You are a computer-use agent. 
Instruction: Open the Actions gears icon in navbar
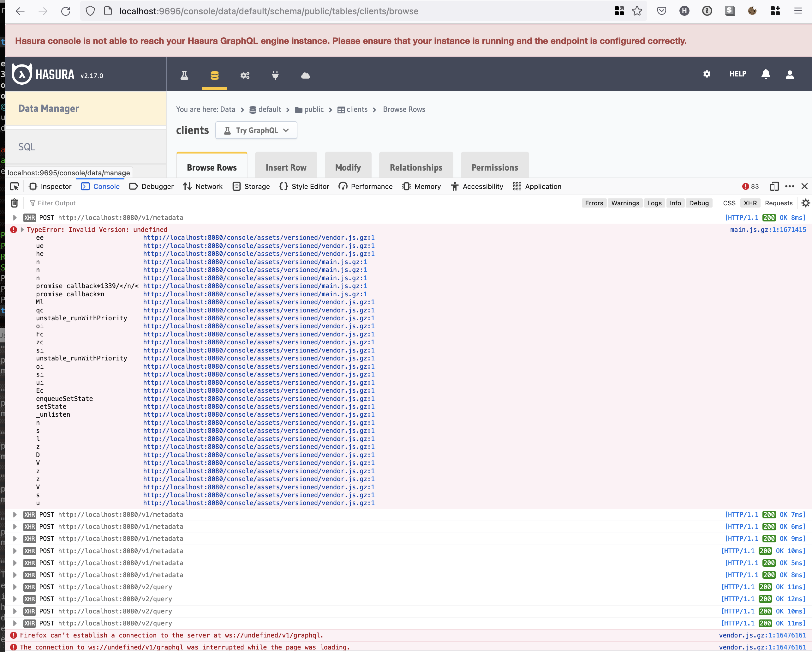(x=245, y=75)
